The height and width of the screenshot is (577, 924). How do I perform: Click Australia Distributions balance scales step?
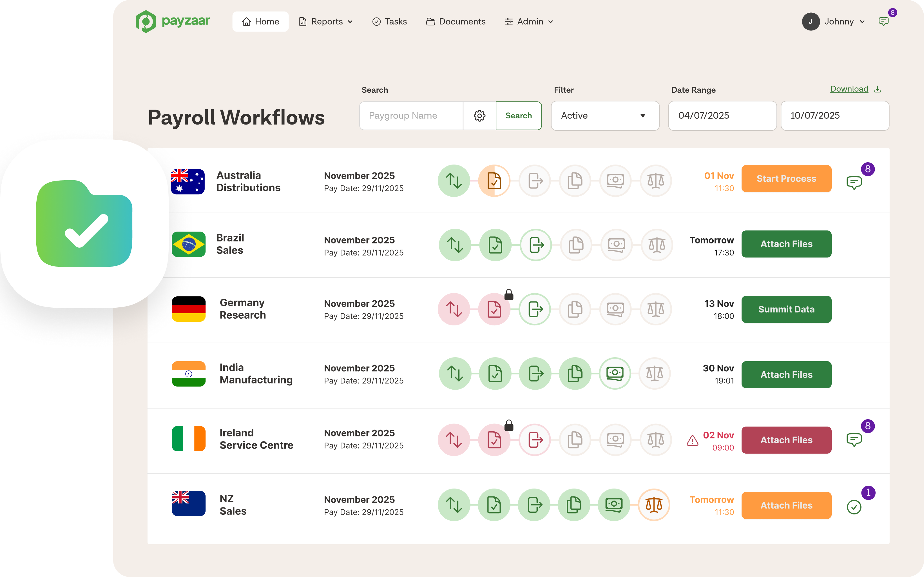[655, 181]
